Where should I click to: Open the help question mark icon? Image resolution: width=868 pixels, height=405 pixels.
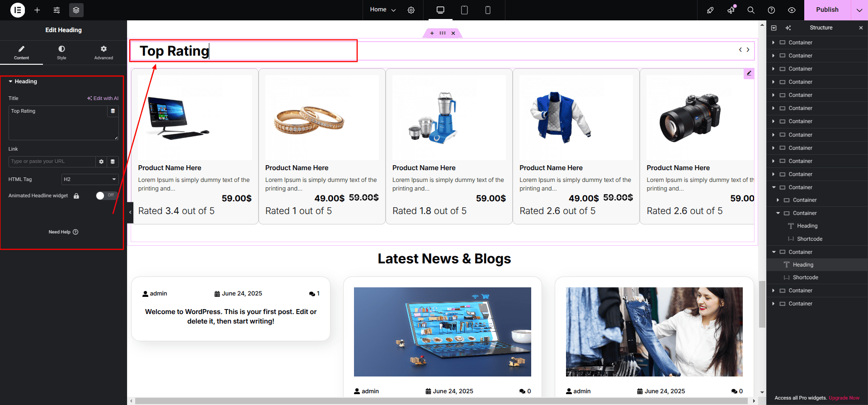(x=771, y=10)
